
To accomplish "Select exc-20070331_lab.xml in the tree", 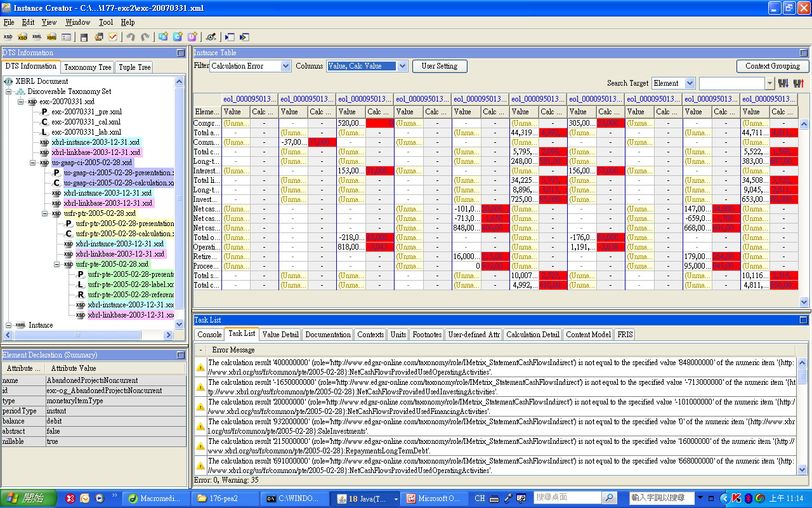I will [x=86, y=132].
